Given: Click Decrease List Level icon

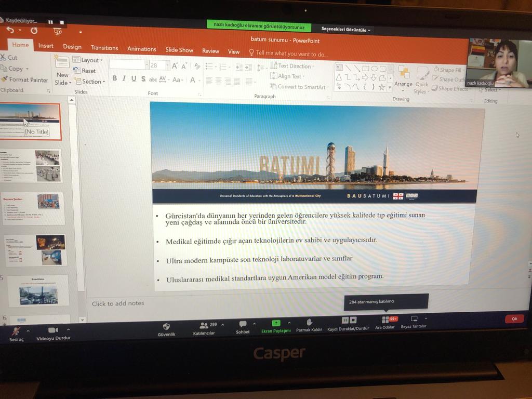Looking at the screenshot, I should tap(239, 68).
